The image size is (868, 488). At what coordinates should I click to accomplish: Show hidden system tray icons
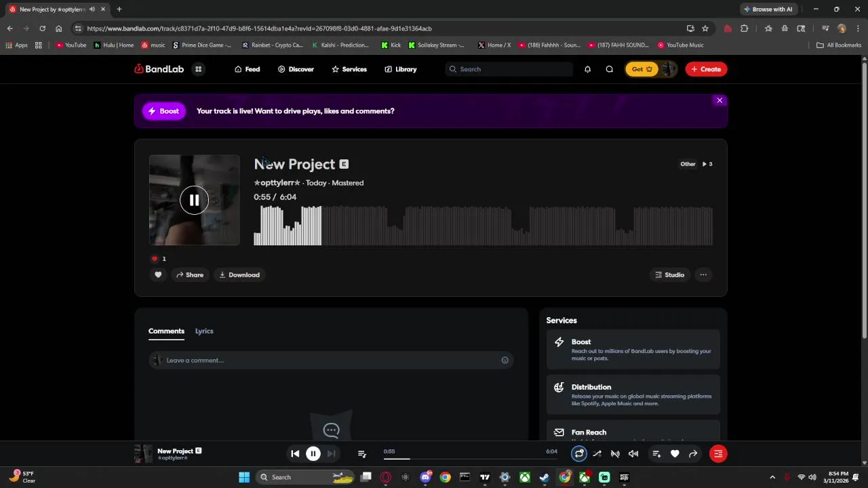pyautogui.click(x=772, y=477)
